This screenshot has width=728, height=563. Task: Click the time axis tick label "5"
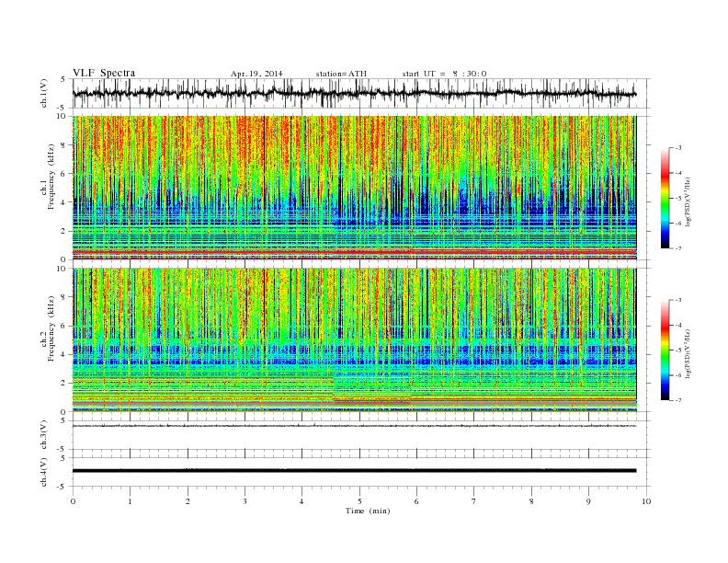(x=359, y=501)
